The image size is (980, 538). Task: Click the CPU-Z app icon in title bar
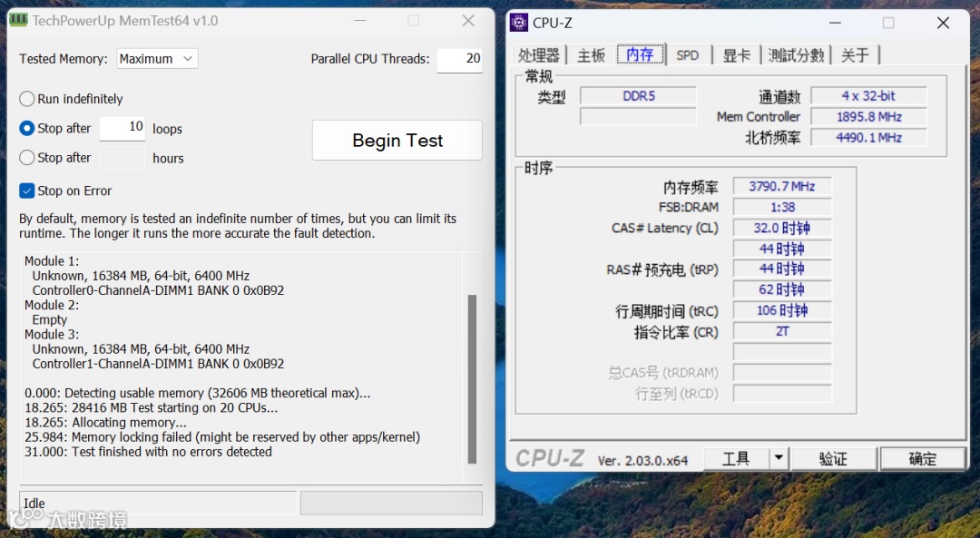[519, 23]
